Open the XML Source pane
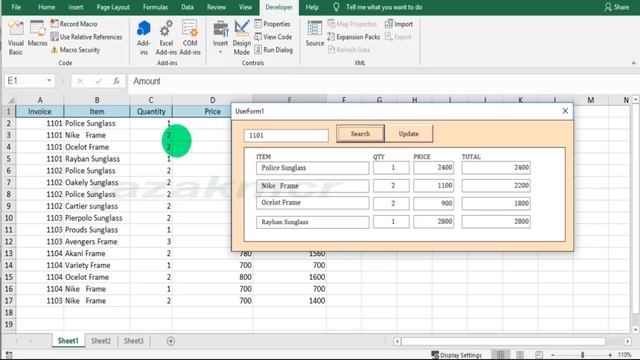Screen dimensions: 640x360 [315, 33]
